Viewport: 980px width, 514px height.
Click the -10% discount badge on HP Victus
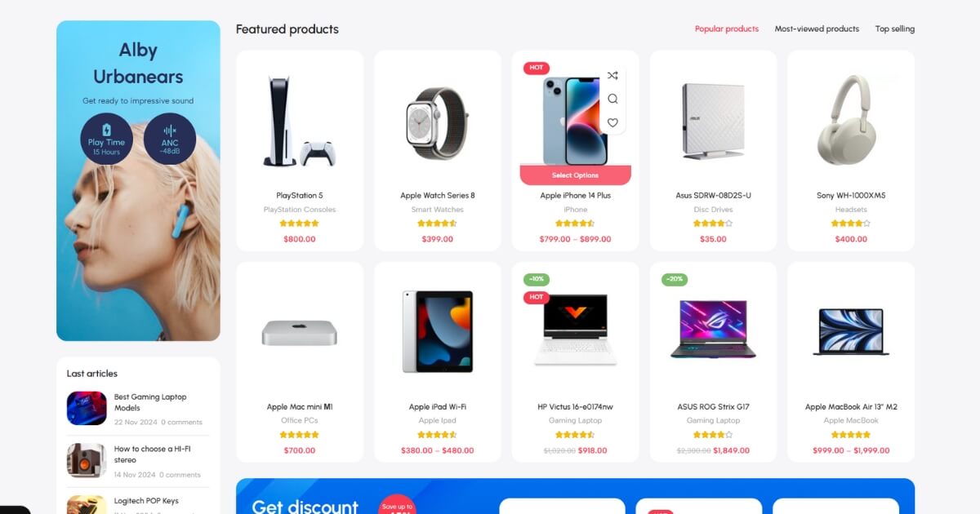coord(537,279)
